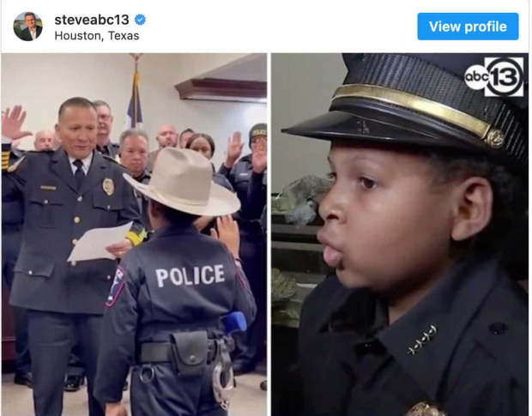Viewport: 532px width, 416px height.
Task: Click the POLICE lettering on child's uniform
Action: (x=190, y=275)
